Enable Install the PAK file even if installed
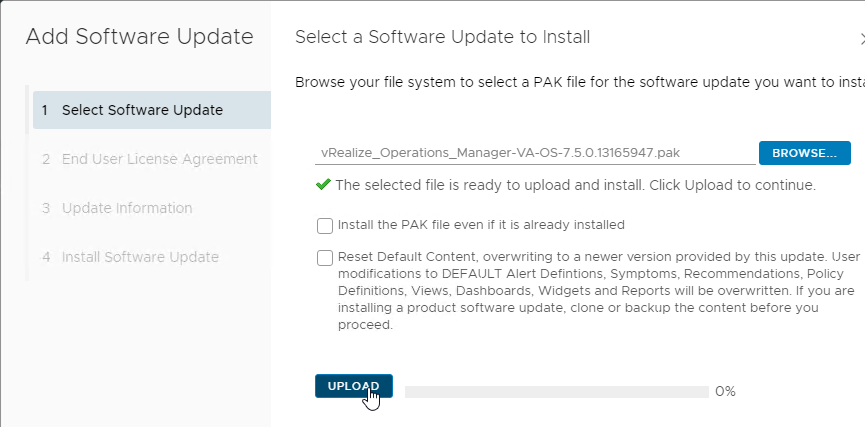The height and width of the screenshot is (427, 865). (x=325, y=226)
